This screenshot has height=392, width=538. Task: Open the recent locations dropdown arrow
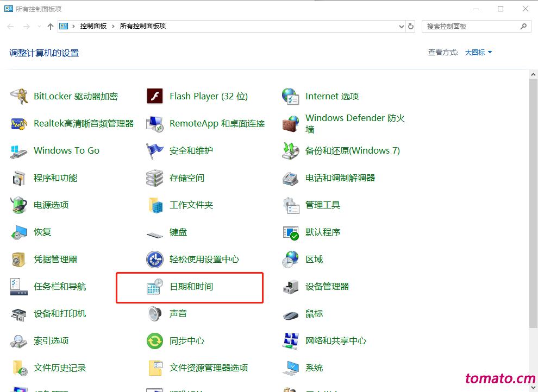40,27
